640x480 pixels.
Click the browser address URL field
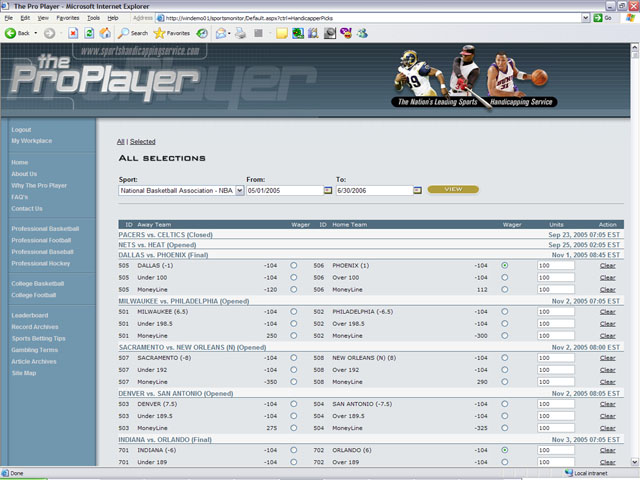click(369, 18)
